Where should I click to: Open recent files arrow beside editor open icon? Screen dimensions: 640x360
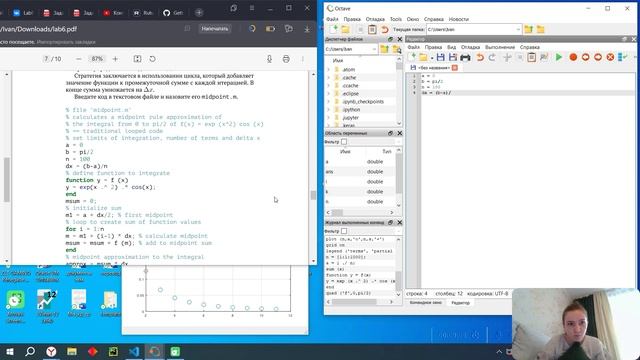coord(431,58)
